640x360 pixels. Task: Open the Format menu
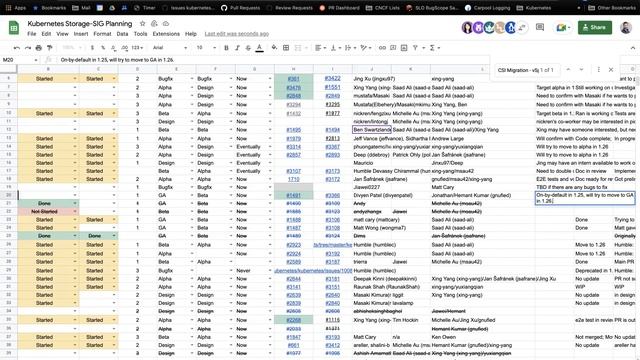102,34
